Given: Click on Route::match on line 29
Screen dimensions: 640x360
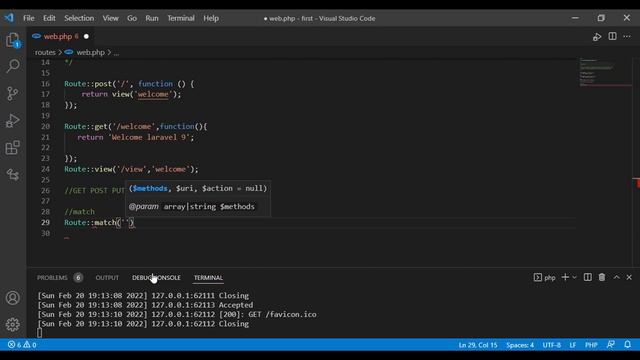Looking at the screenshot, I should (90, 222).
